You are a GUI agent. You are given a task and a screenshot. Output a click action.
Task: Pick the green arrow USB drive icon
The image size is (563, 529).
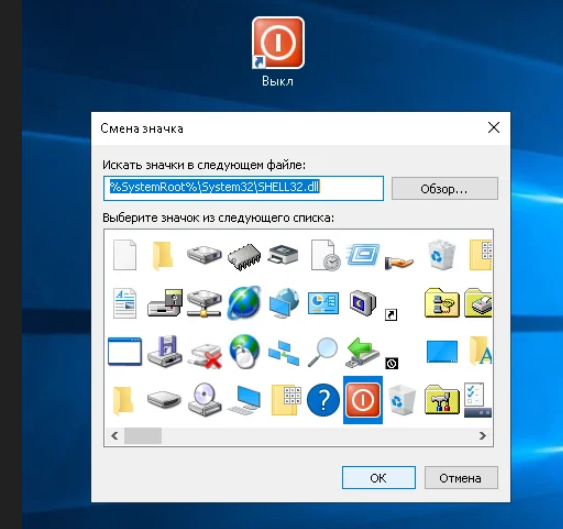pos(363,352)
